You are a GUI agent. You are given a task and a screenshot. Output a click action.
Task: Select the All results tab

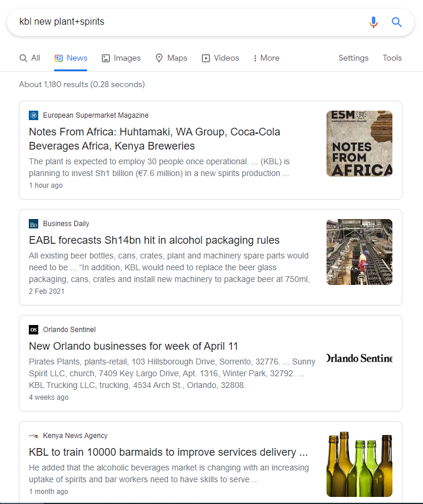coord(30,58)
